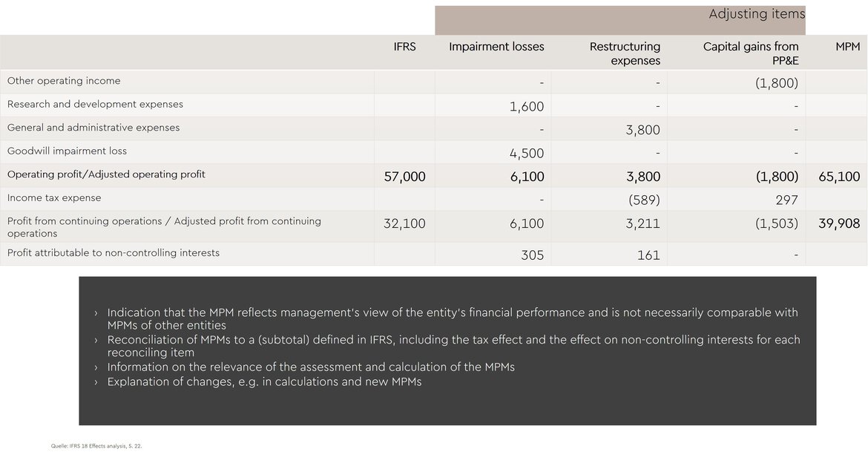Select the 'Research and development expenses' row label
Screen dimensions: 868x452
tap(95, 105)
